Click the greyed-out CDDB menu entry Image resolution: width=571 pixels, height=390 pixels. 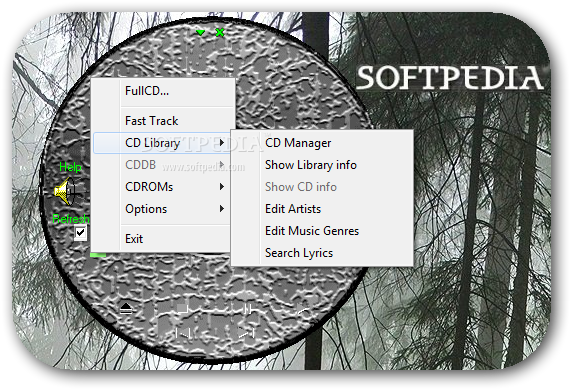coord(162,165)
